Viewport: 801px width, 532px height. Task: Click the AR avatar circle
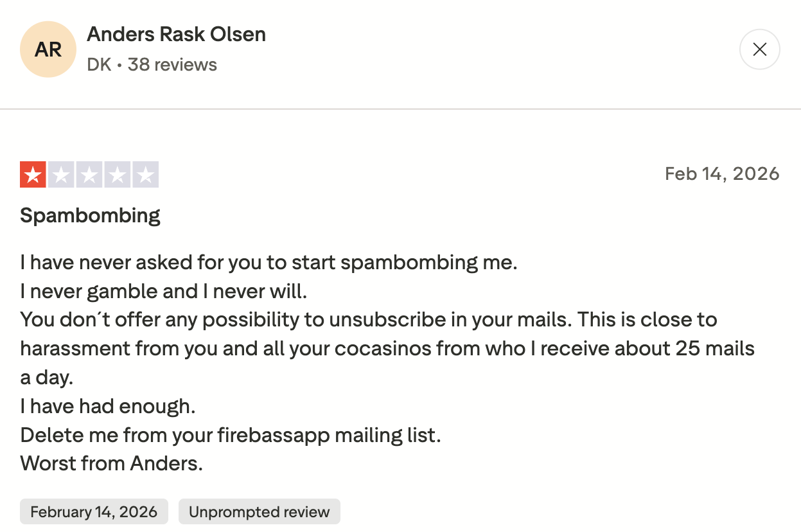(48, 49)
